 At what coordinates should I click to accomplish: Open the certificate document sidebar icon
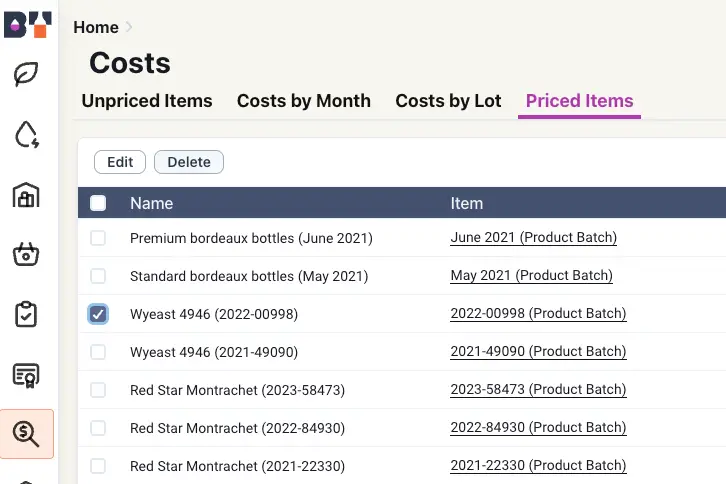tap(26, 375)
